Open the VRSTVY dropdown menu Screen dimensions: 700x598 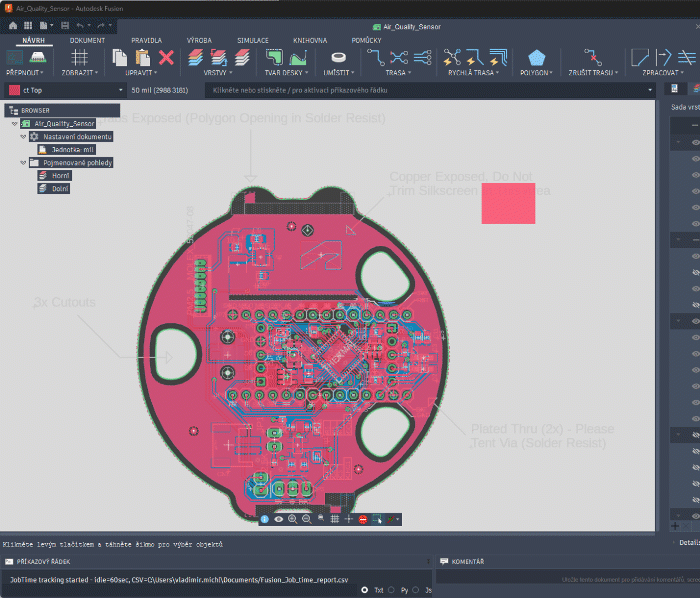(218, 73)
